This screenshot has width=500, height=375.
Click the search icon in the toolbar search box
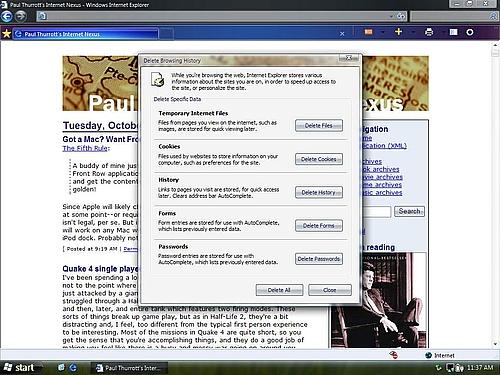click(x=493, y=16)
